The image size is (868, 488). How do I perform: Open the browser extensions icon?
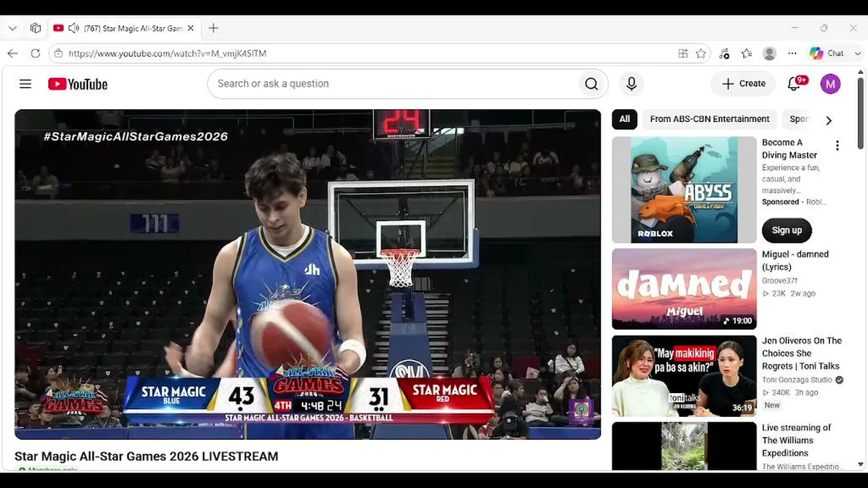coord(724,54)
